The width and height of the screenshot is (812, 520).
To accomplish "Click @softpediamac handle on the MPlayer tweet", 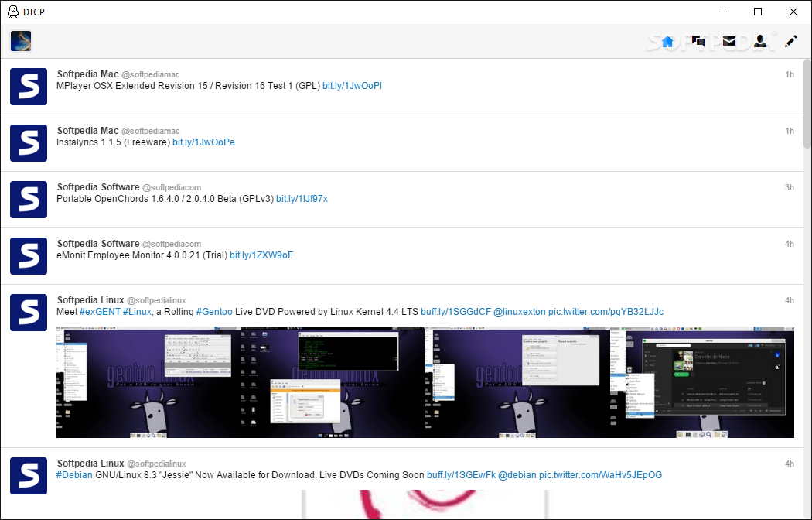I will (151, 74).
